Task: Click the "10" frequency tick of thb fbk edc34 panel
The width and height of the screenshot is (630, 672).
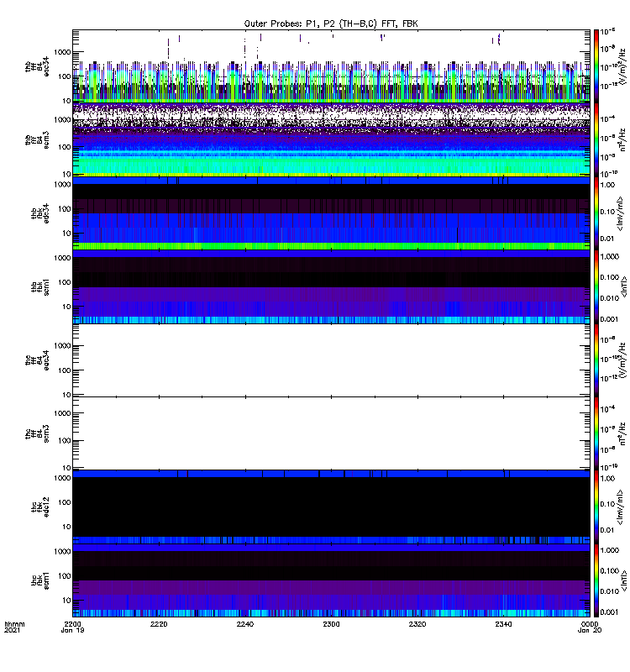Action: 66,234
